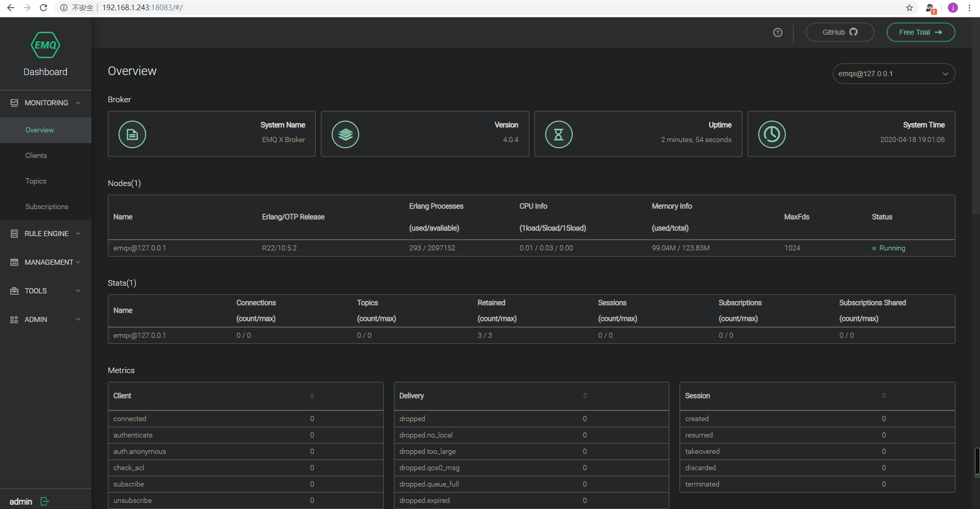
Task: Click the Running status text
Action: pyautogui.click(x=892, y=248)
